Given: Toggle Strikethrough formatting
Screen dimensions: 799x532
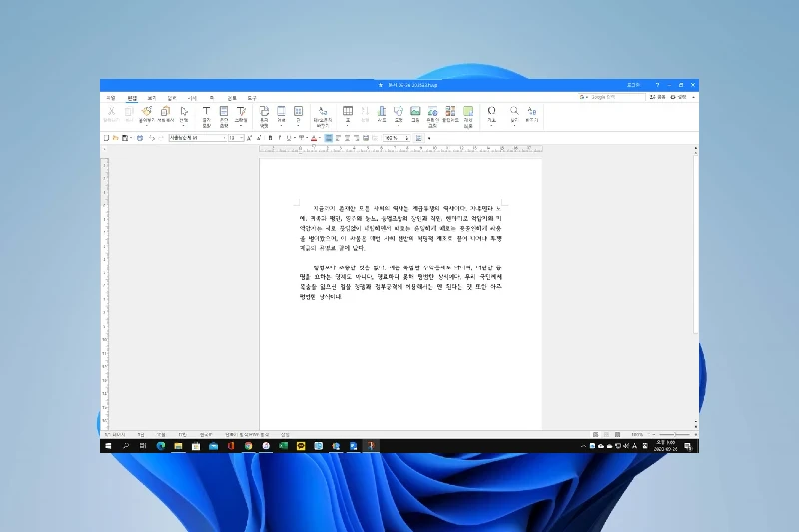Looking at the screenshot, I should coord(302,138).
